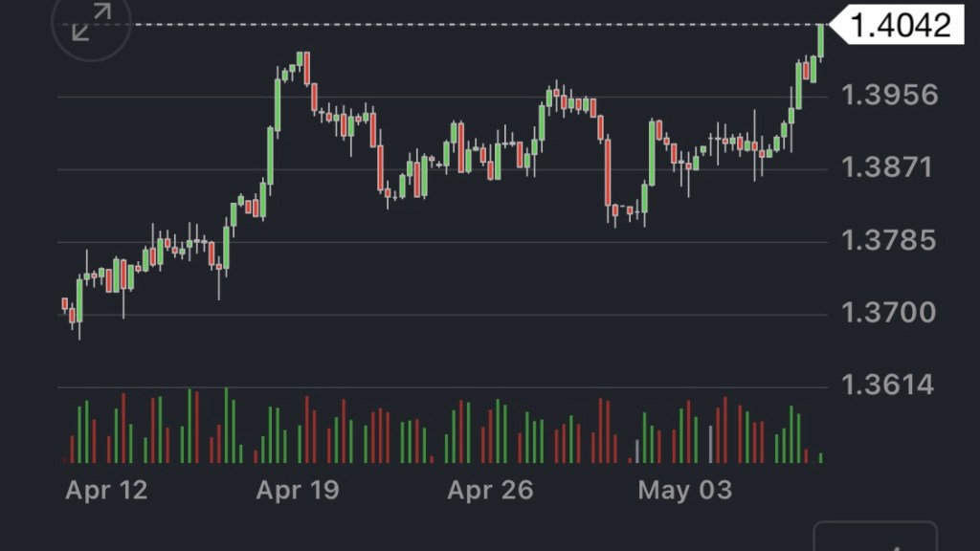Viewport: 980px width, 551px height.
Task: Click the 1.3956 price axis label
Action: click(889, 95)
